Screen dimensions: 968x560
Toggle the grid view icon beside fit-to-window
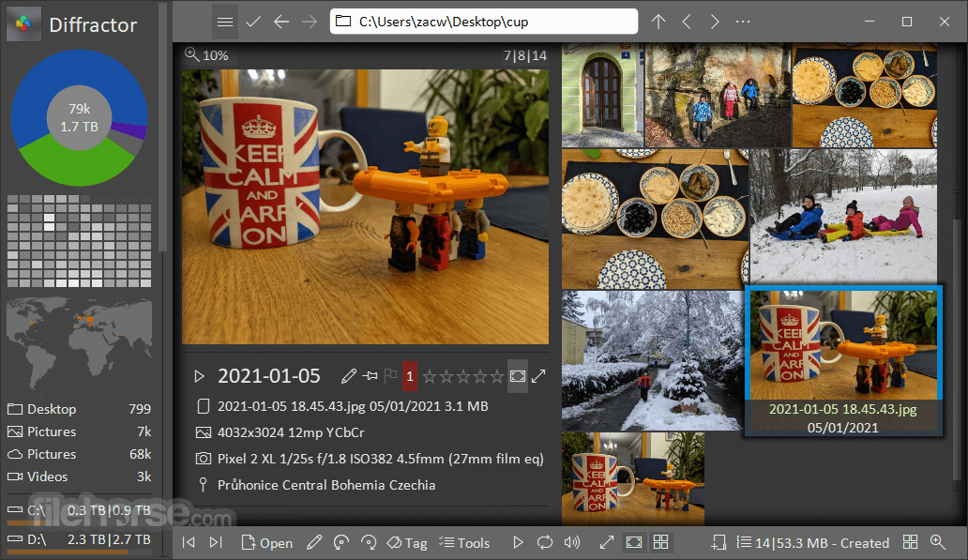660,543
